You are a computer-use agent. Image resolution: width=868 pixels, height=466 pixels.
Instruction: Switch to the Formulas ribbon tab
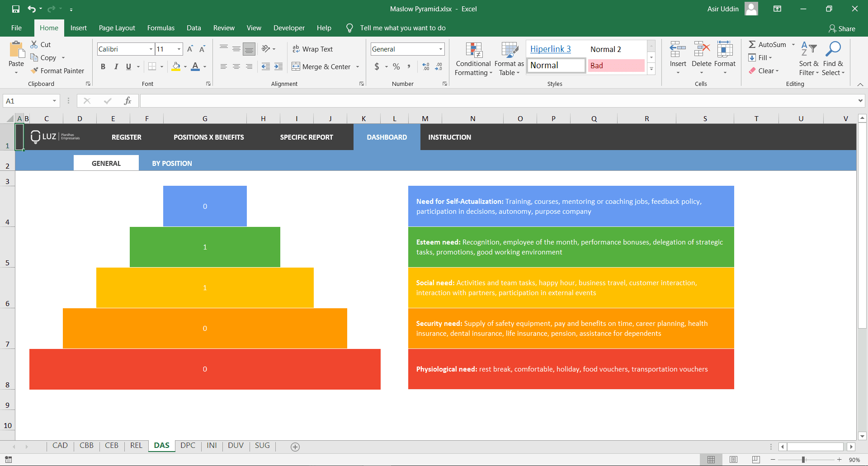161,28
